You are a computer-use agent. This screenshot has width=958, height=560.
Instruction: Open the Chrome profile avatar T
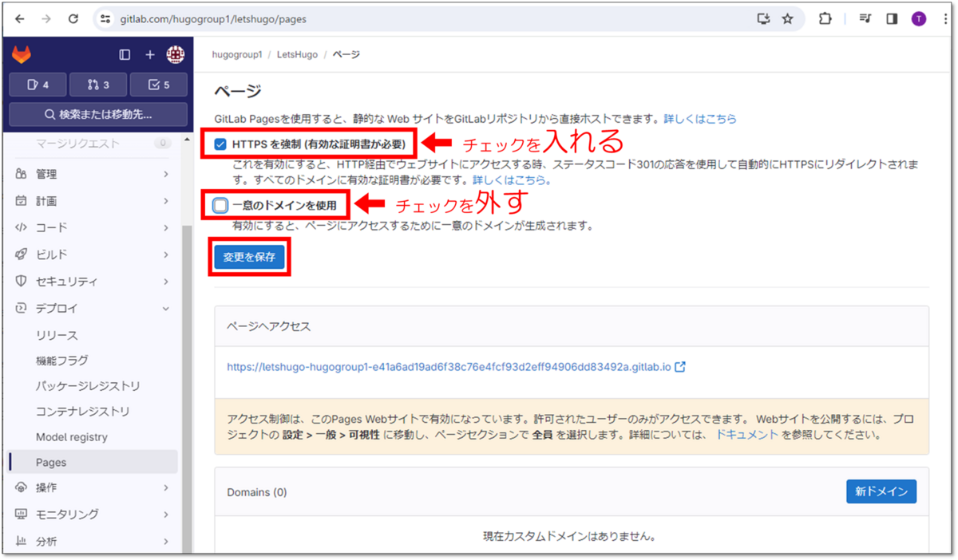coord(918,18)
